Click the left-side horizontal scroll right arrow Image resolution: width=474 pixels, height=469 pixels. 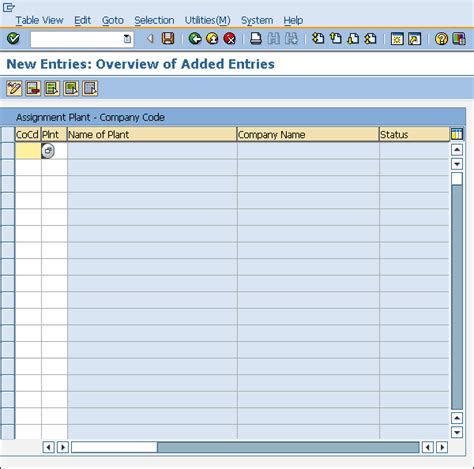click(63, 447)
